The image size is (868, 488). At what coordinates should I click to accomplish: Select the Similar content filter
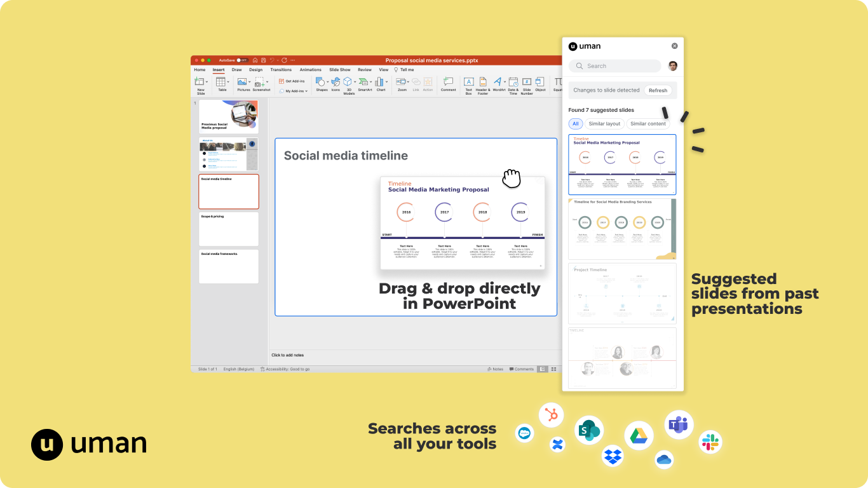click(648, 124)
